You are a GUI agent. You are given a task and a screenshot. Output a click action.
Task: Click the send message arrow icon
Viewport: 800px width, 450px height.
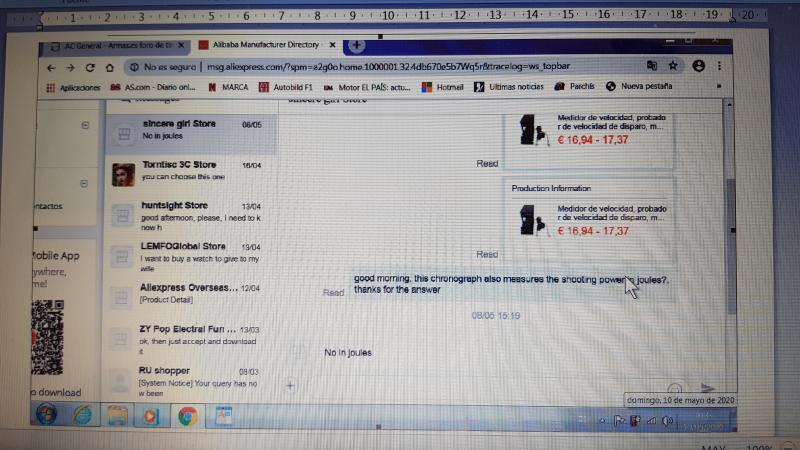pyautogui.click(x=707, y=388)
